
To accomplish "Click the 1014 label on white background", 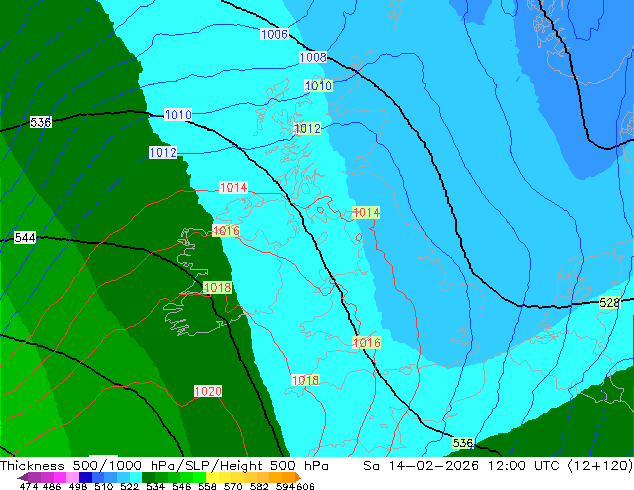I will click(233, 188).
